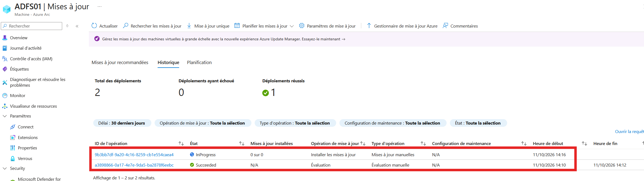This screenshot has height=181, width=644.
Task: Sort by Type d'opération column arrows
Action: [423, 143]
